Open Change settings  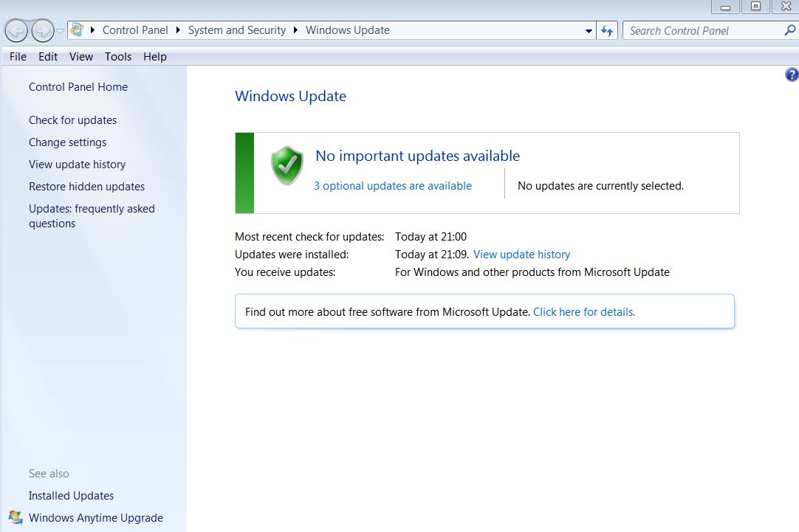tap(68, 142)
